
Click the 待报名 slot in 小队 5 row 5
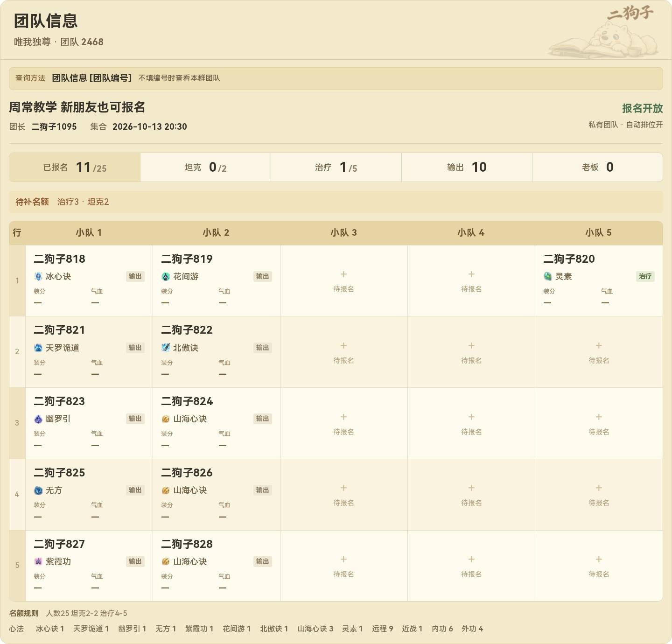pos(599,566)
